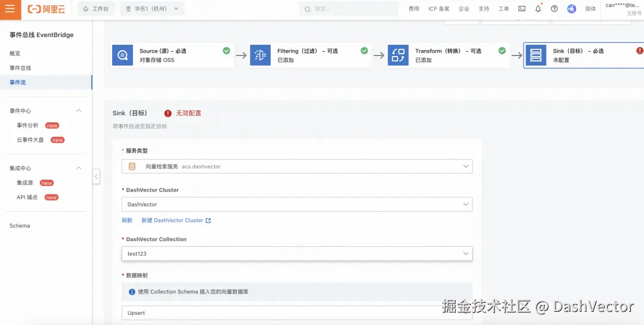644x325 pixels.
Task: Open the Upsert operation dropdown
Action: [x=297, y=312]
